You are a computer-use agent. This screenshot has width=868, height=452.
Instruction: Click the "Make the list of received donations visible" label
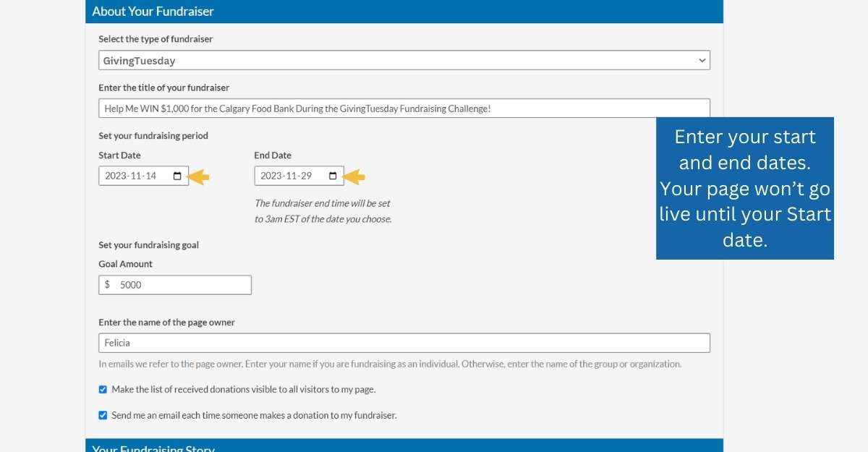243,390
